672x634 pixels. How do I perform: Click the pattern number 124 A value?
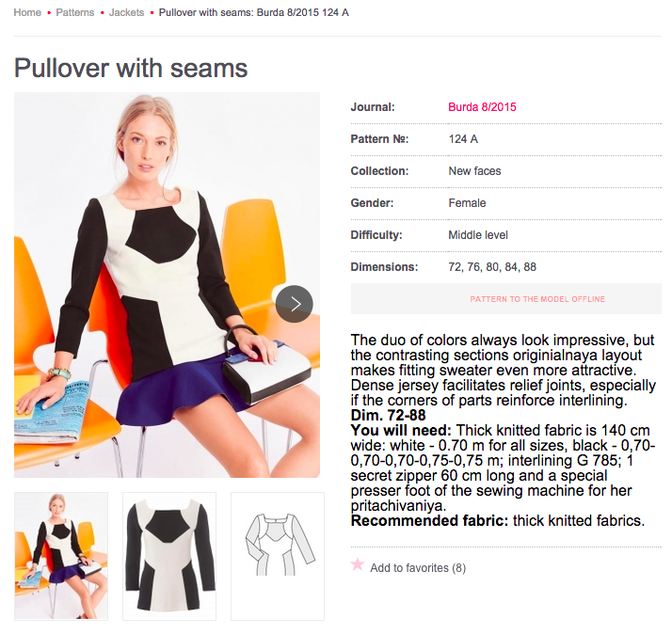point(463,139)
